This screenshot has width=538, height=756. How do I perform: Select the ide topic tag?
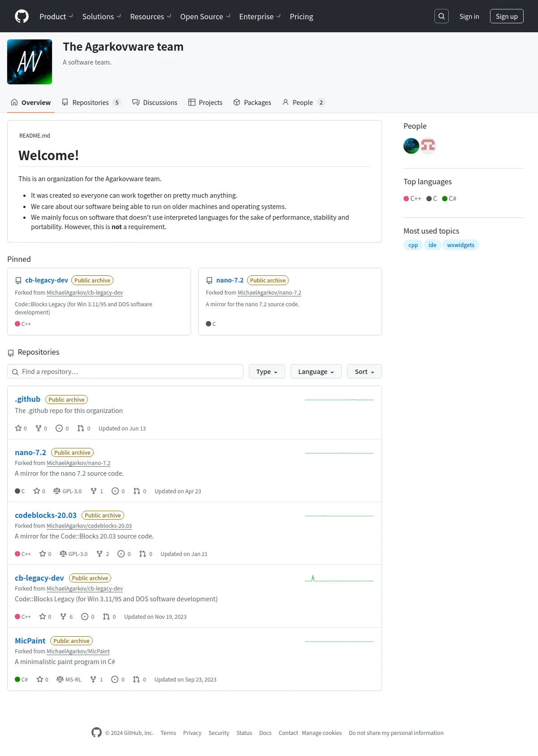[432, 245]
